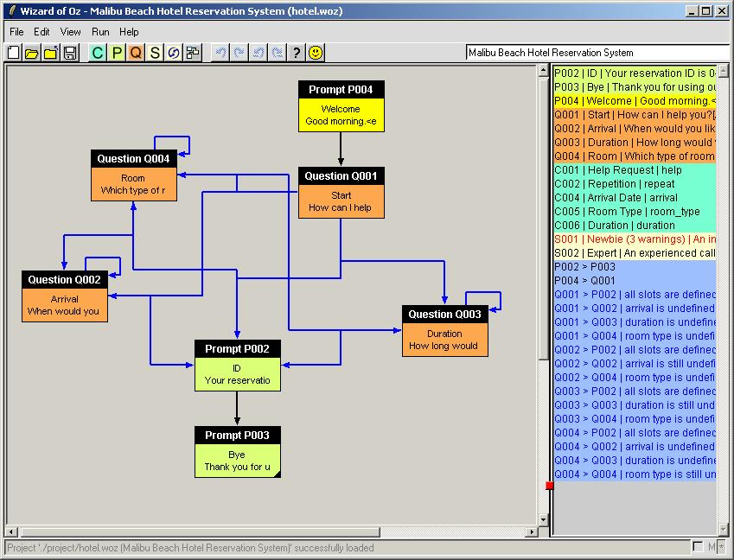Click the second redo arrow icon
Viewport: 734px width, 560px height.
coord(278,53)
